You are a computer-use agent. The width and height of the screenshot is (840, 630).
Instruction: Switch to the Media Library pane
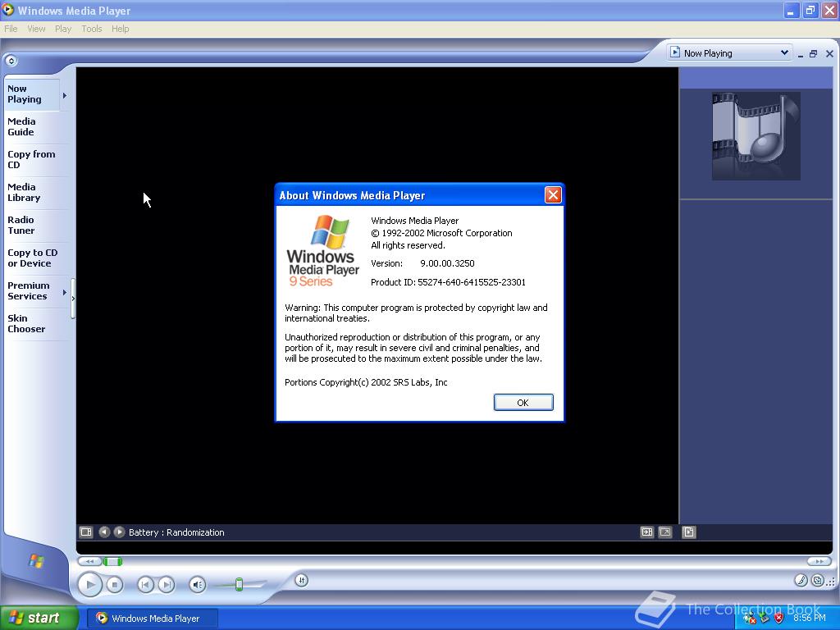tap(25, 192)
